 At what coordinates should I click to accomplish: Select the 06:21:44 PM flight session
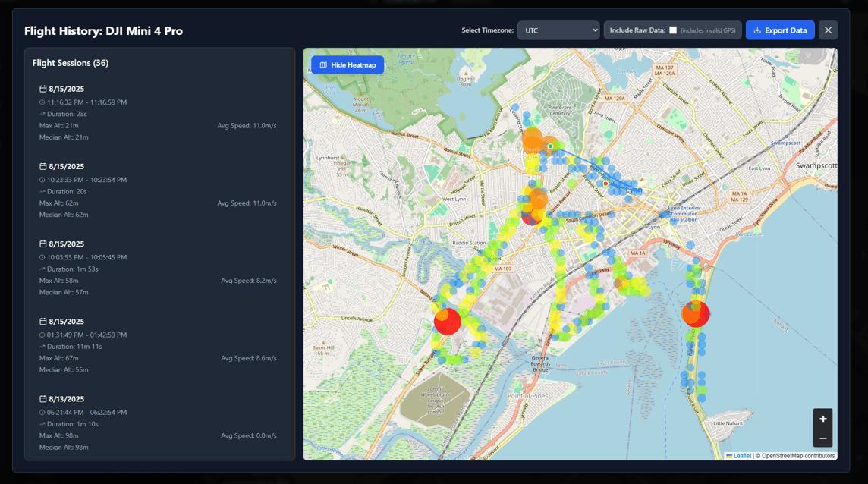tap(158, 423)
